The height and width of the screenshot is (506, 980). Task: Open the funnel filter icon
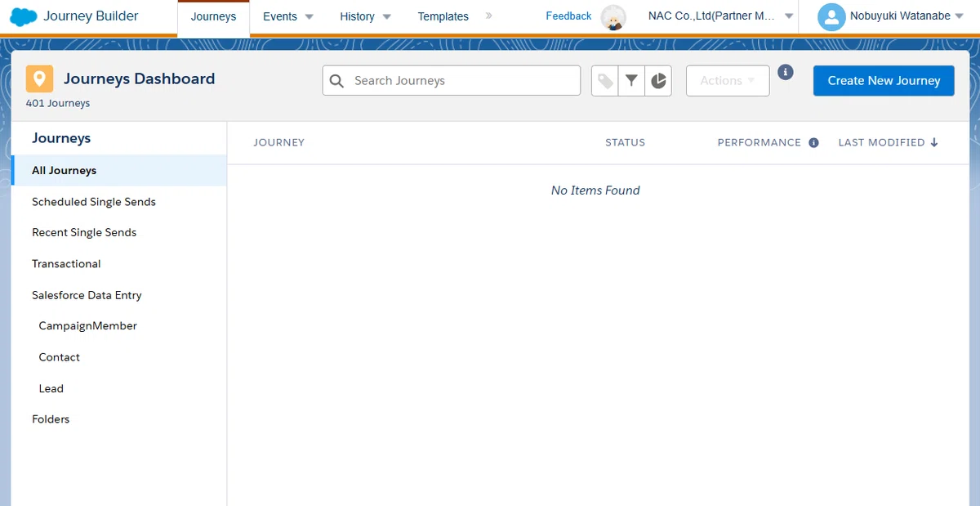[x=631, y=81]
